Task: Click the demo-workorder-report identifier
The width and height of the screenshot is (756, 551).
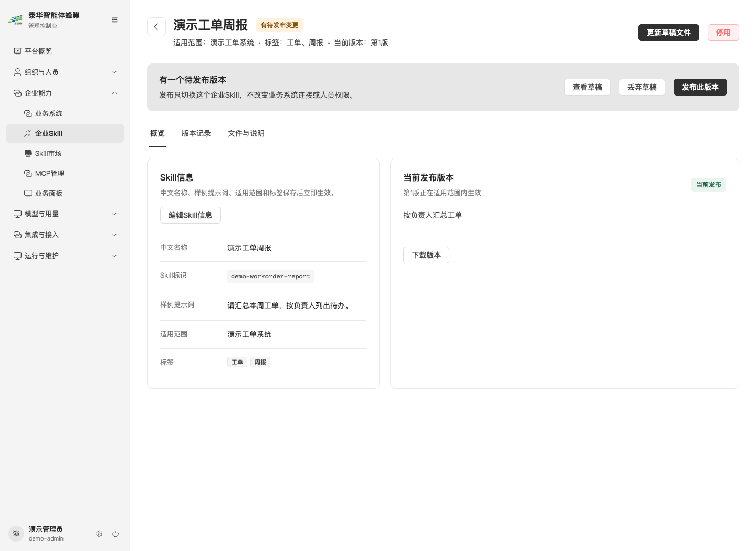Action: pos(270,276)
